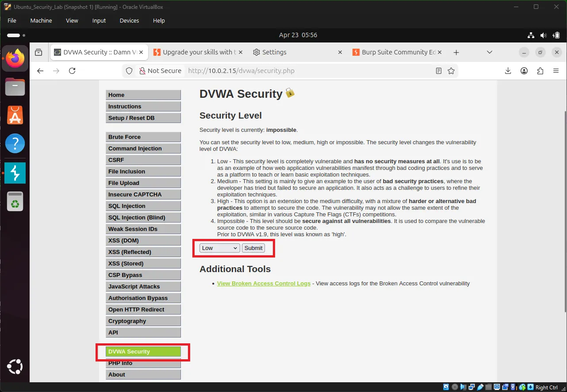Launch Firefox from the Ubuntu dock

tap(15, 58)
